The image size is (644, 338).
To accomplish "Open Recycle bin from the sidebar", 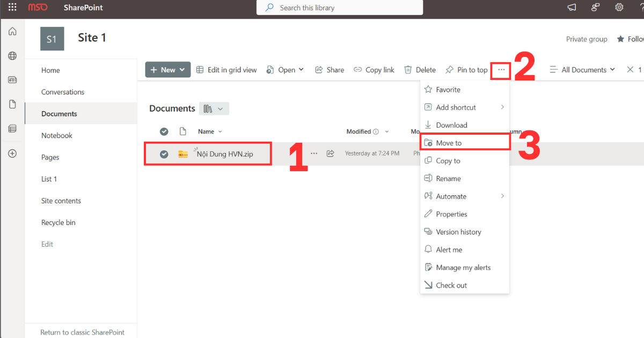I will 59,222.
